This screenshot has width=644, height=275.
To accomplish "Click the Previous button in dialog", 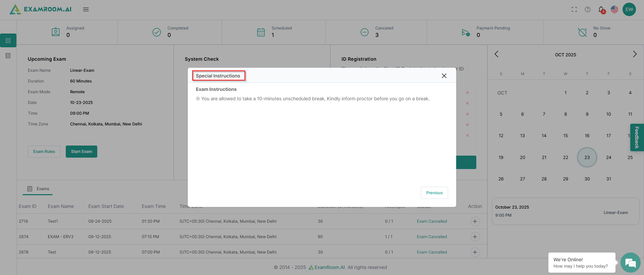I will click(x=434, y=193).
